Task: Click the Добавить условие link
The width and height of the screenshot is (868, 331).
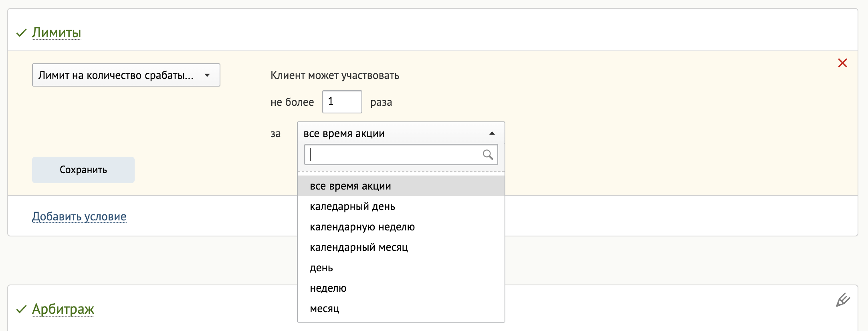Action: tap(79, 216)
